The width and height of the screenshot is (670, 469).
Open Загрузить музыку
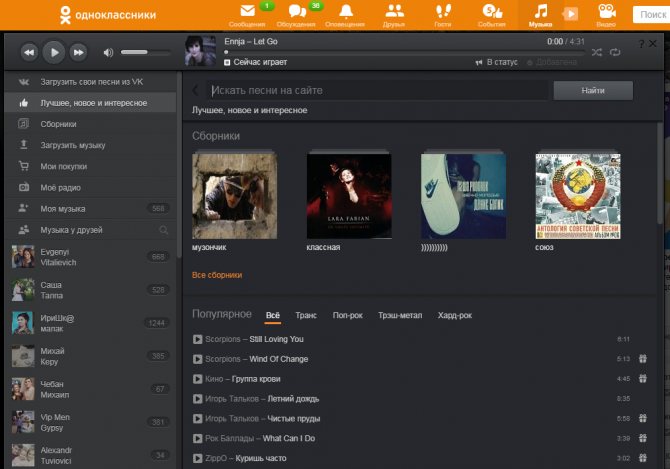pyautogui.click(x=90, y=145)
